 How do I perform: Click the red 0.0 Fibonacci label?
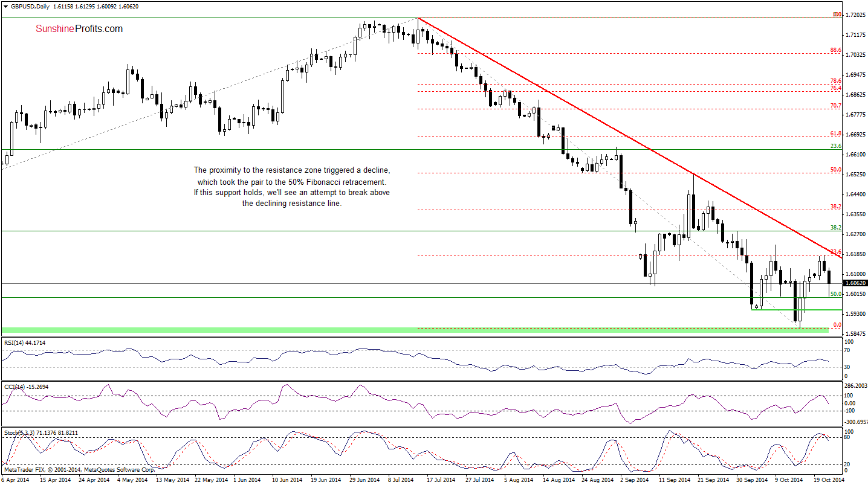(837, 325)
